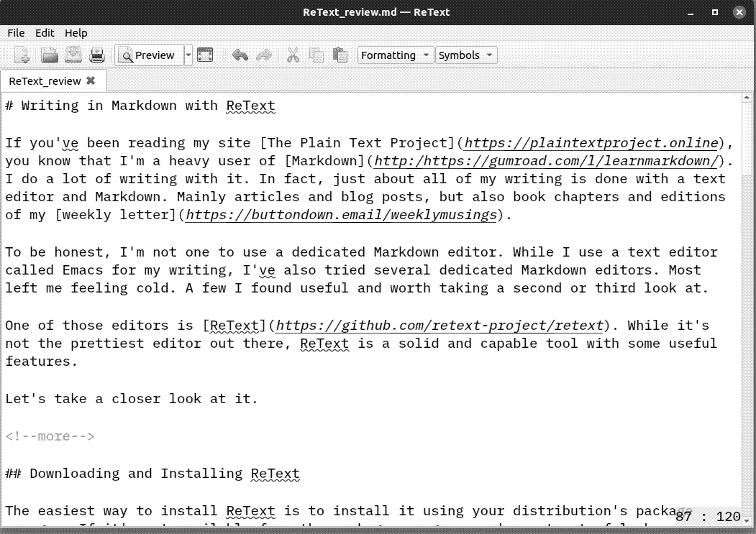The height and width of the screenshot is (534, 756).
Task: Undo the last edit
Action: [240, 55]
